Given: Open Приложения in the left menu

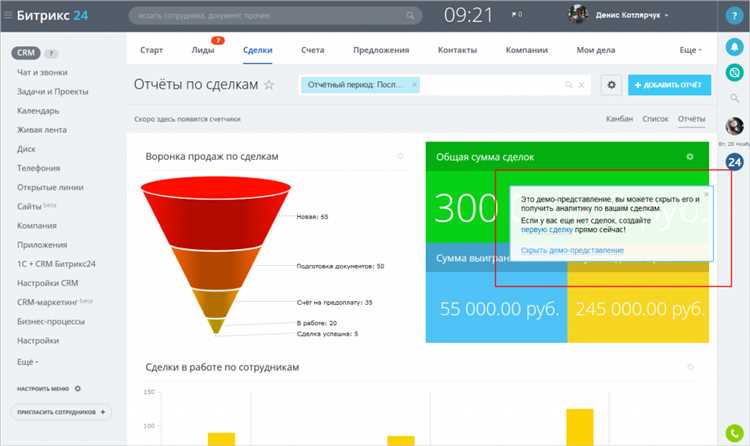Looking at the screenshot, I should pos(42,245).
